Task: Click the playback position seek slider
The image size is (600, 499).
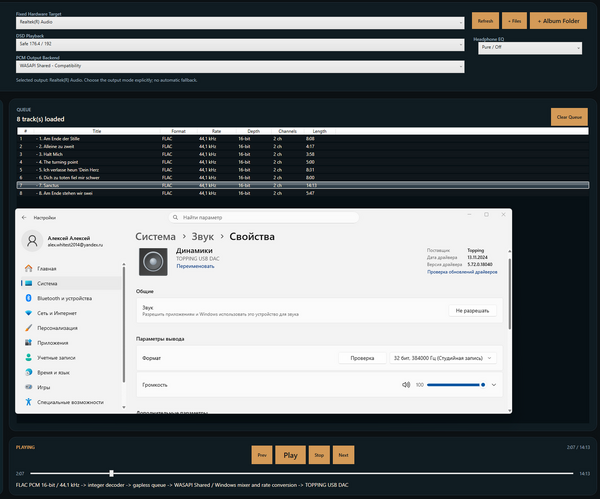Action: click(x=302, y=473)
